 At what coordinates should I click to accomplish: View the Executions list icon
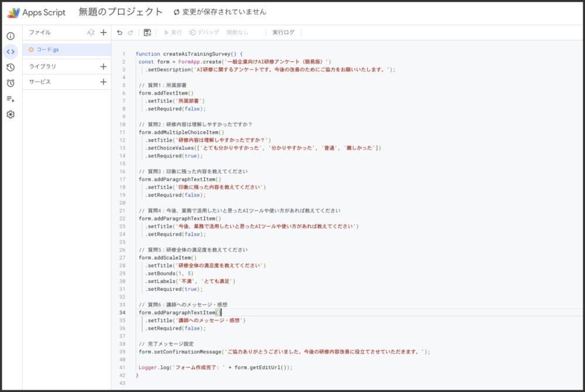pyautogui.click(x=10, y=98)
